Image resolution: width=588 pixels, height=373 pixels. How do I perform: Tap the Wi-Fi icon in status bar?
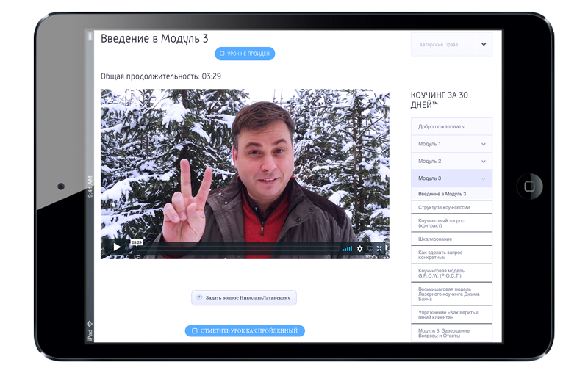[90, 324]
